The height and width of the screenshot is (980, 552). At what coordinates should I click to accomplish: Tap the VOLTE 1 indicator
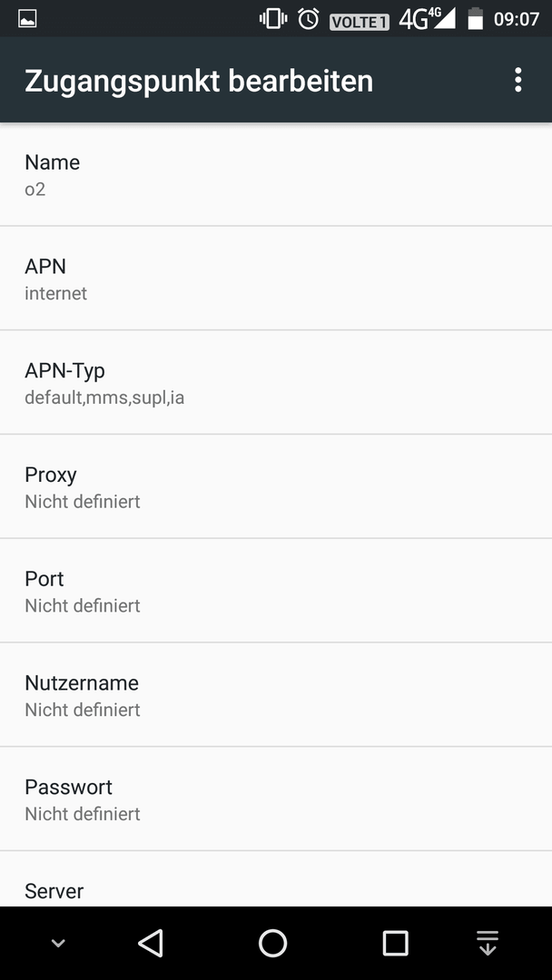(x=360, y=22)
